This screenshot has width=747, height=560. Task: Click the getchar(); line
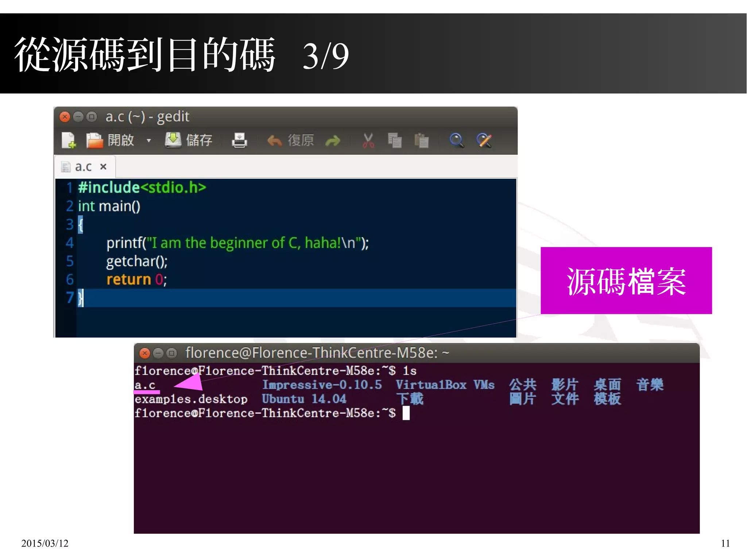[x=137, y=261]
